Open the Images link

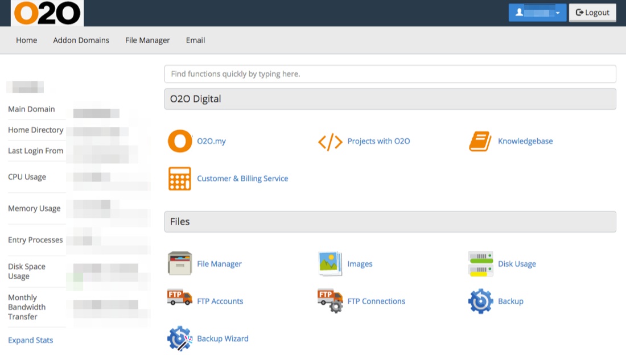(x=360, y=264)
